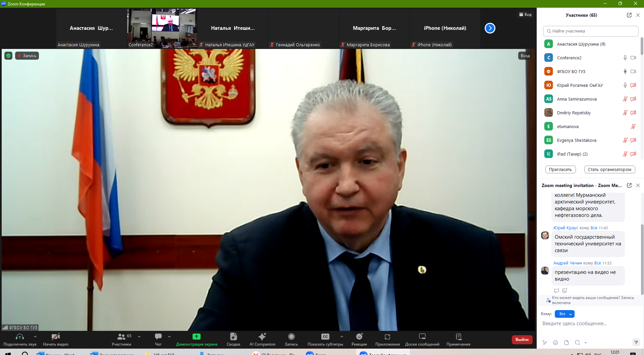Open the Участники participants tab
This screenshot has height=355, width=644.
121,339
